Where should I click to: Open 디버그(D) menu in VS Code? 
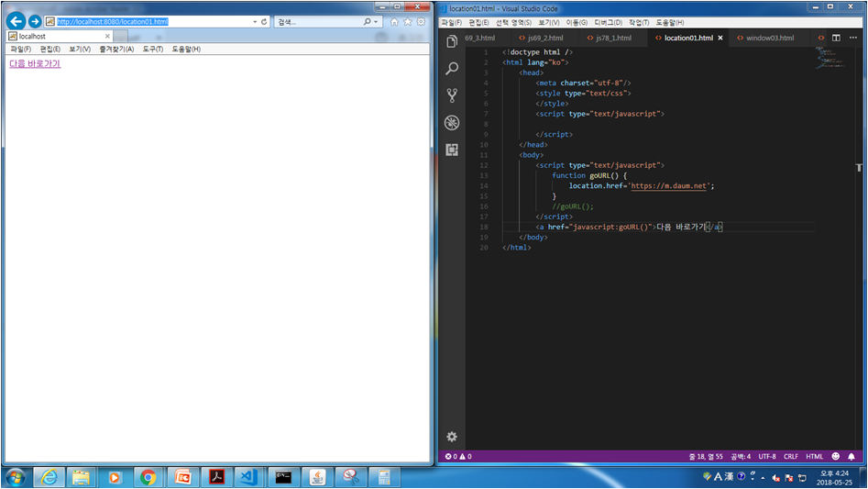coord(608,22)
